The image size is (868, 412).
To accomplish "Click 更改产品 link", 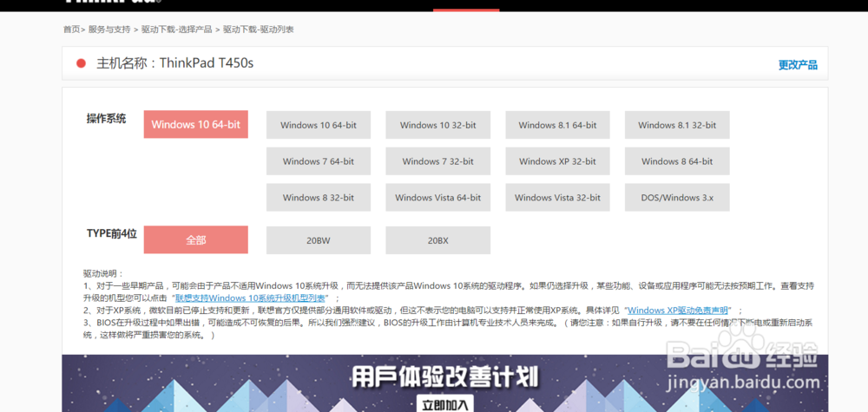I will pos(798,65).
